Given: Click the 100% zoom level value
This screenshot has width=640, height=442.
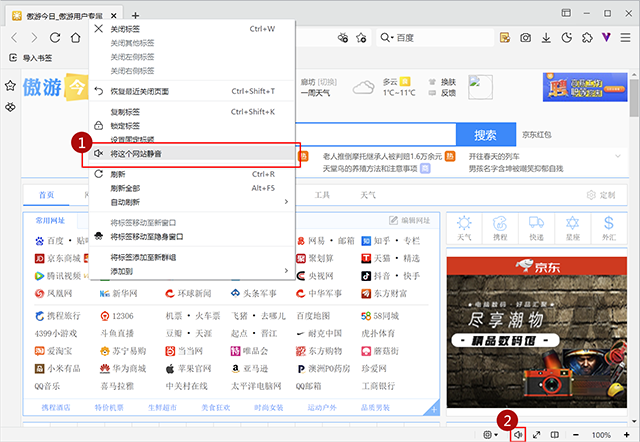Looking at the screenshot, I should pos(601,435).
